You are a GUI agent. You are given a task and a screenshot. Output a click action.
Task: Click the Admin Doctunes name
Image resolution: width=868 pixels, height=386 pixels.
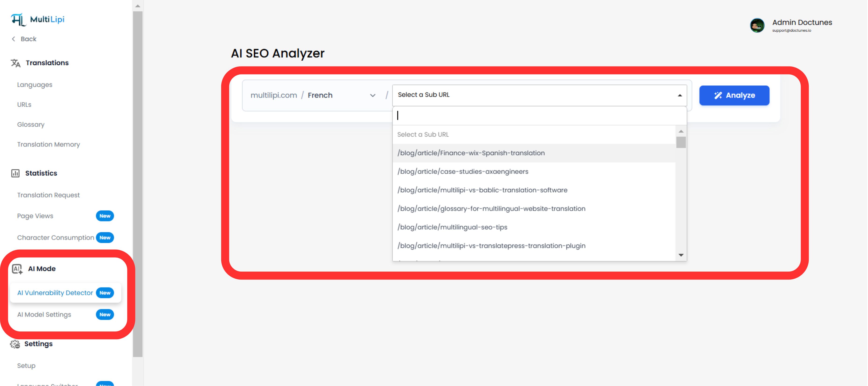802,22
